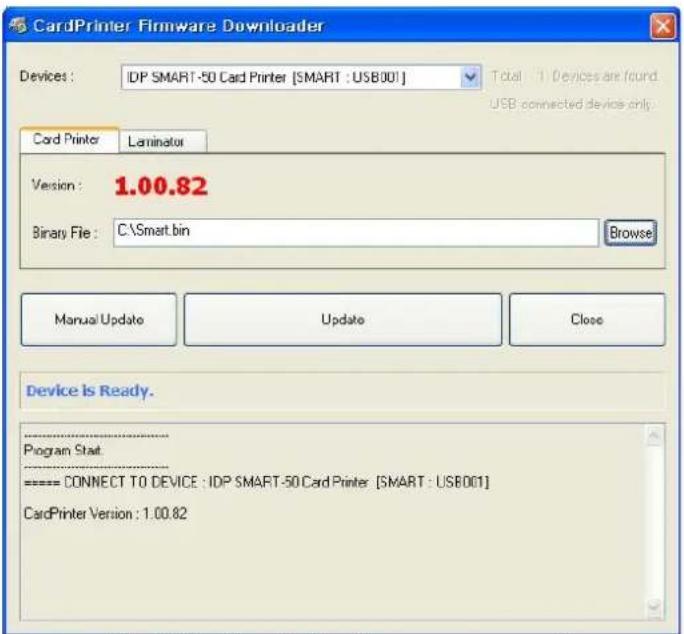
Task: Click the 'CONNECT TO DEVICE' log line
Action: 256,482
